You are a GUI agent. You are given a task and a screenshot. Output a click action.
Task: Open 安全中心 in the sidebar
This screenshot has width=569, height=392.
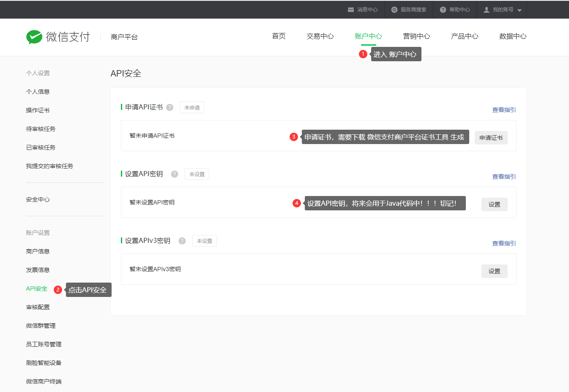[x=38, y=199]
